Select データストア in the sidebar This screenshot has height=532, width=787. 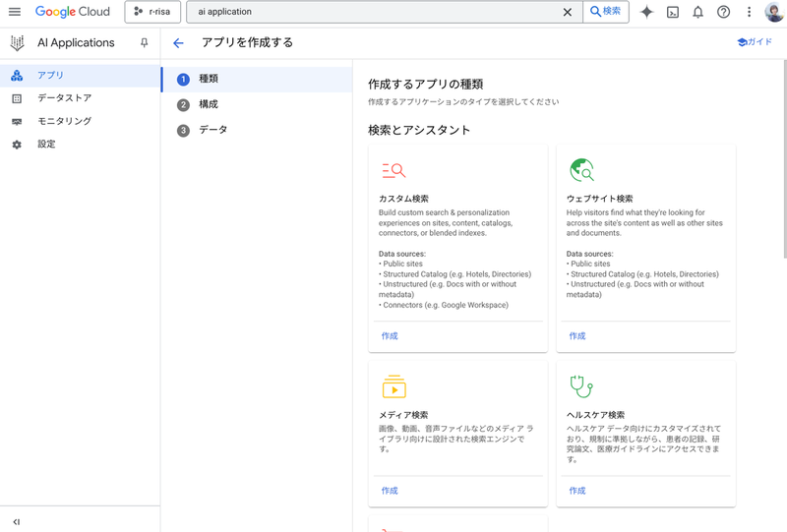(80, 98)
